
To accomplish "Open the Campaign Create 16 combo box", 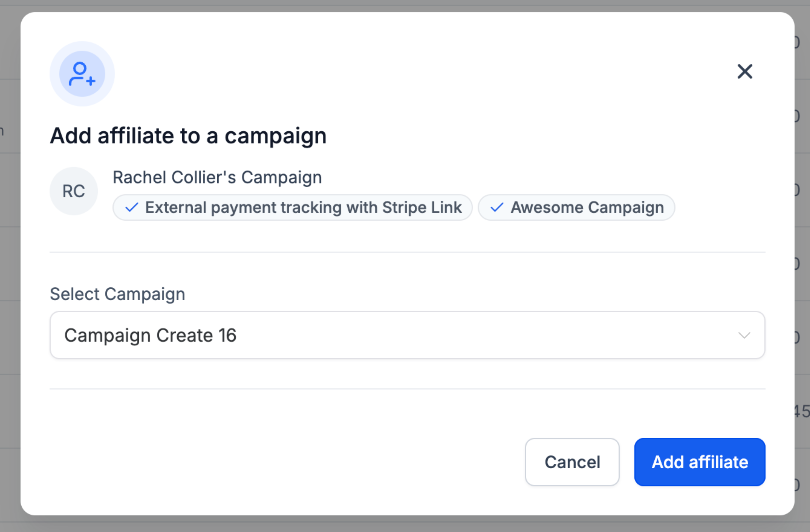I will [374, 335].
